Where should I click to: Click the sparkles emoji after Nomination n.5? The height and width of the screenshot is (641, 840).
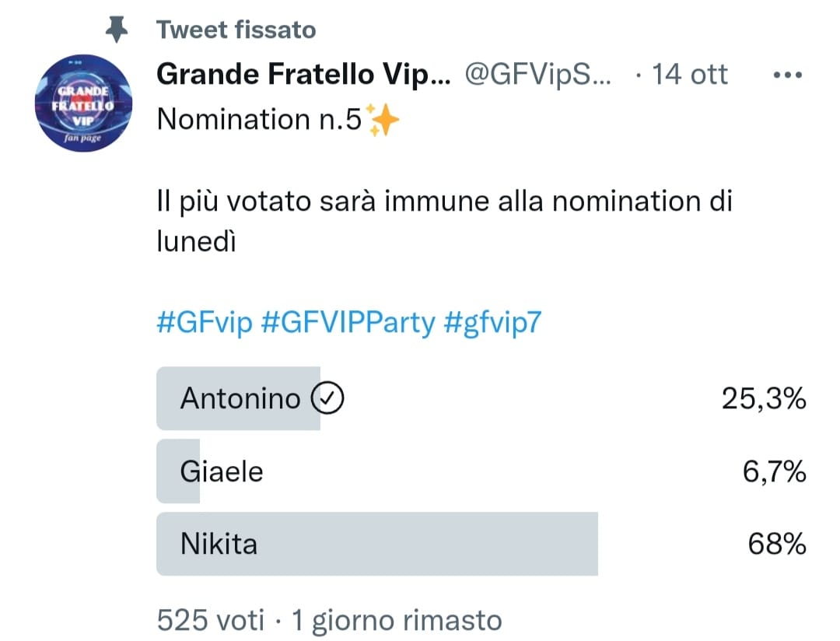(383, 120)
